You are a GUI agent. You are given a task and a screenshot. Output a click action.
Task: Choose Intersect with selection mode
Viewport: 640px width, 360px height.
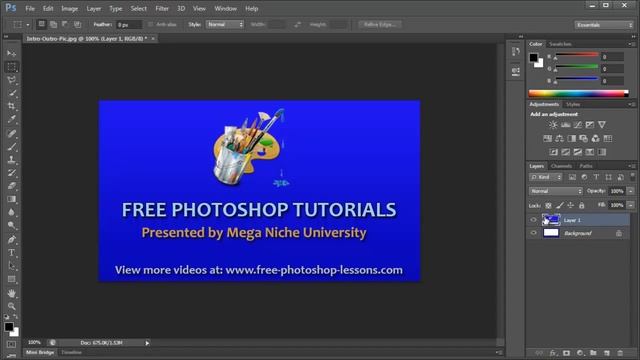[x=78, y=24]
